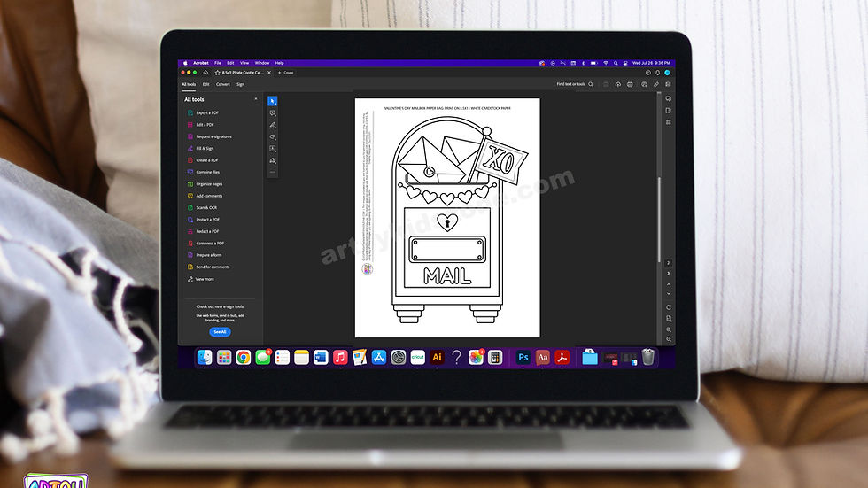Choose the add text box tool
The image size is (868, 488).
[273, 149]
